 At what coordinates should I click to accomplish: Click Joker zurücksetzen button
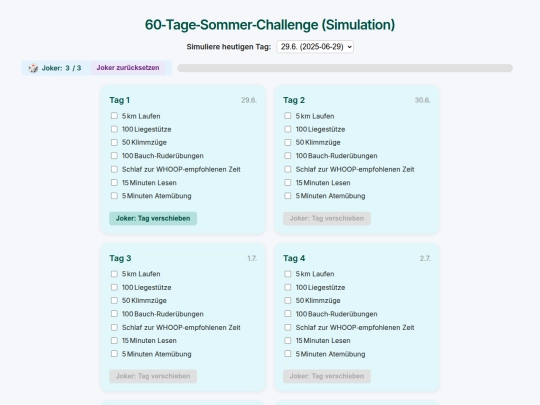coord(128,68)
